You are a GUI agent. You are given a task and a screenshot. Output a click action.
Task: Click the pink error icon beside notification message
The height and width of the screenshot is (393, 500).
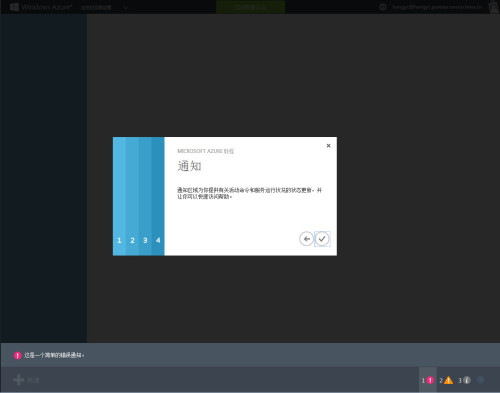click(x=17, y=355)
